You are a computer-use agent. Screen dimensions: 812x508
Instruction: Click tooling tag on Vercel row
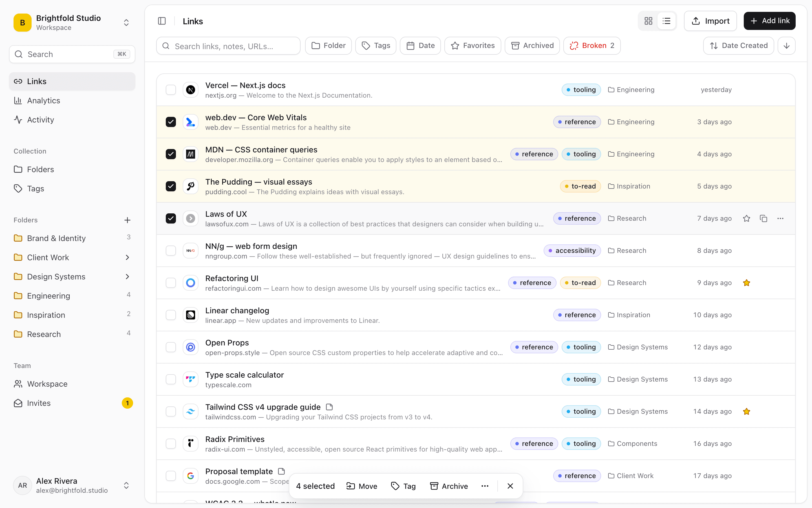click(581, 90)
